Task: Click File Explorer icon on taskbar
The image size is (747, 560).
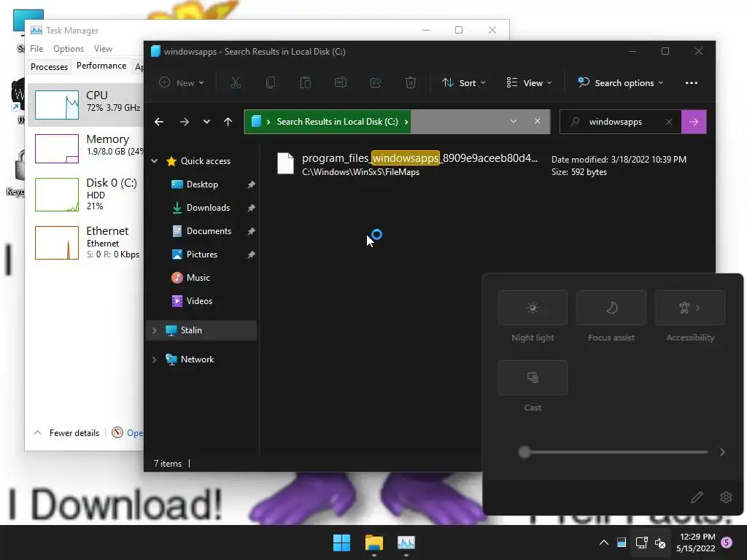Action: pos(374,542)
